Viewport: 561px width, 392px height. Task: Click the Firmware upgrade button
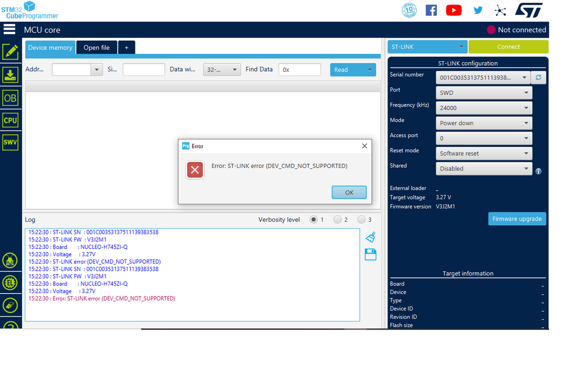[x=517, y=218]
